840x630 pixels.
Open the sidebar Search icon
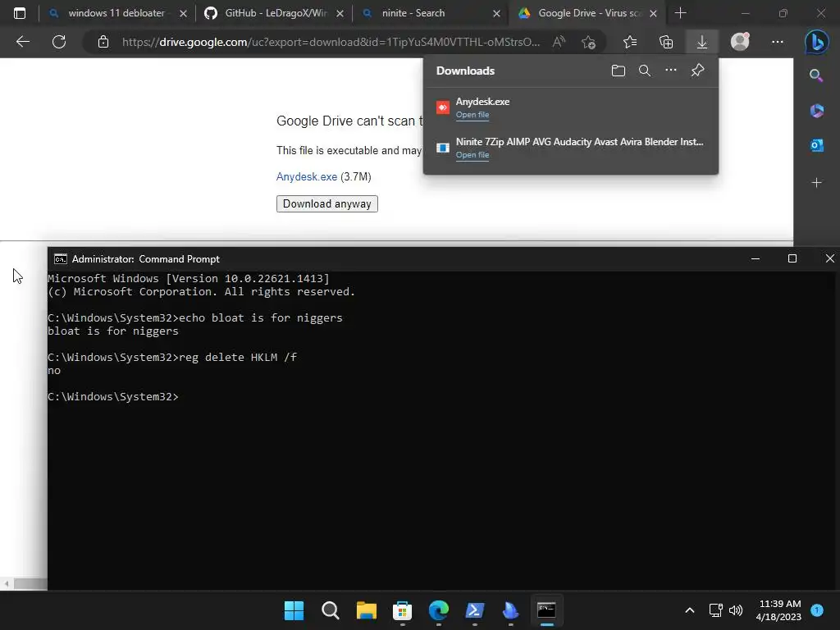816,75
